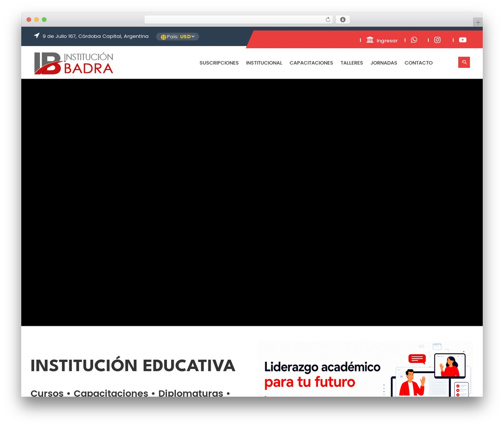Click the location arrow icon beside the address

[37, 35]
